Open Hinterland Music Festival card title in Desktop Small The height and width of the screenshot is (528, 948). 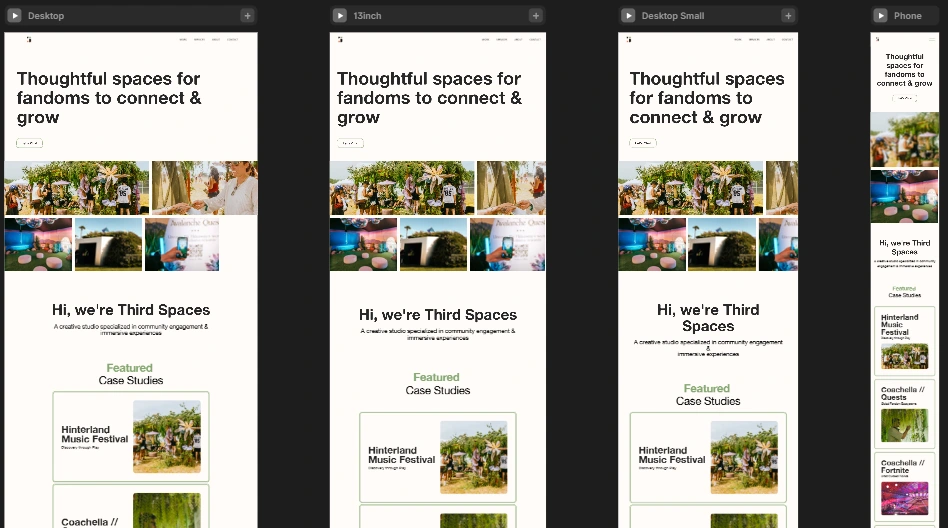(x=672, y=455)
